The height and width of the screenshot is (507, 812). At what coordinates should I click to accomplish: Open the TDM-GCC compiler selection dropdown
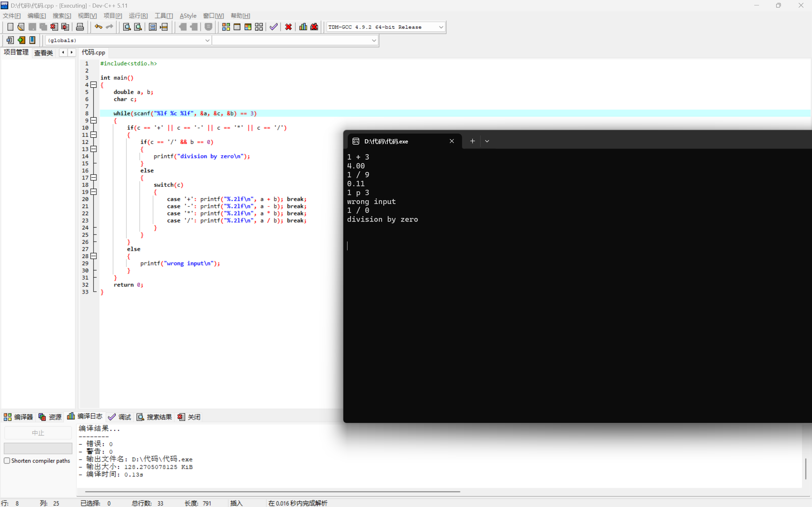coord(441,27)
